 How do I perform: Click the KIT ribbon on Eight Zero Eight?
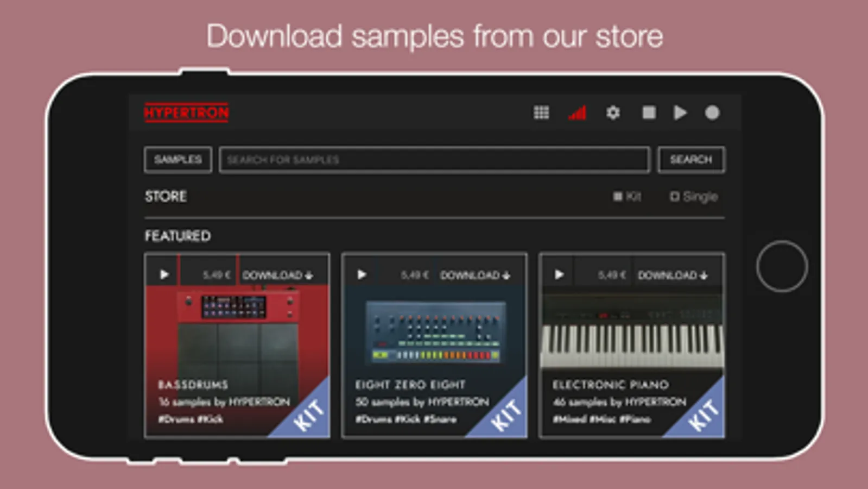click(506, 416)
